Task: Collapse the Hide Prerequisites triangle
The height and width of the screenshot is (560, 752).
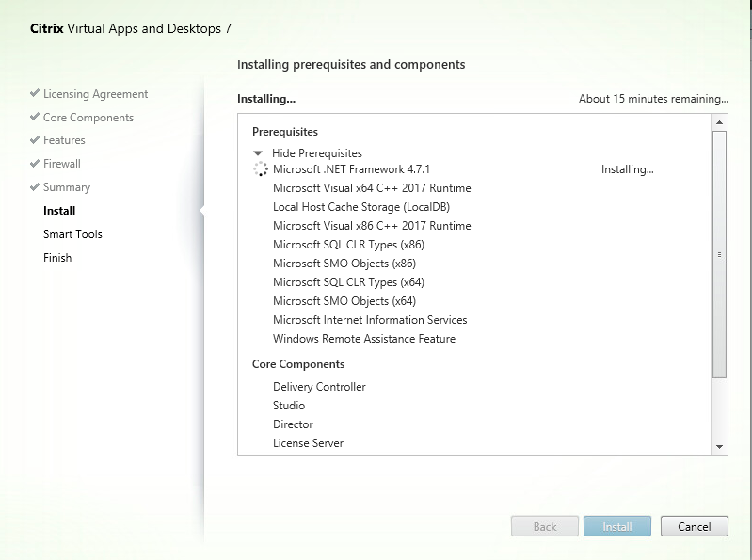Action: tap(258, 152)
